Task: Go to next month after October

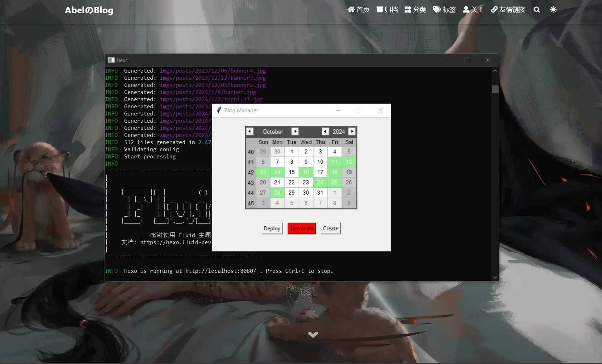Action: tap(295, 132)
